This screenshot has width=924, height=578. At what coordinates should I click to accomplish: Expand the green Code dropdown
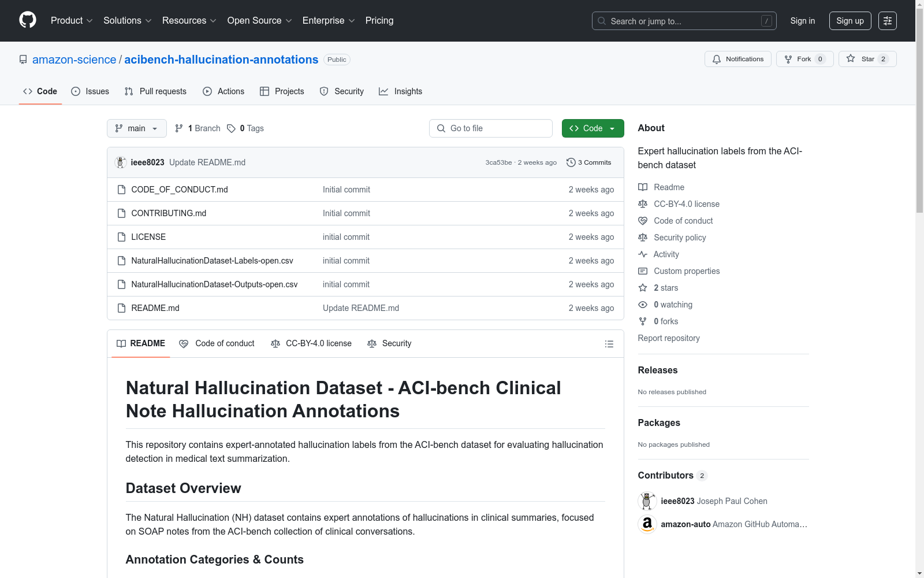[x=593, y=128]
